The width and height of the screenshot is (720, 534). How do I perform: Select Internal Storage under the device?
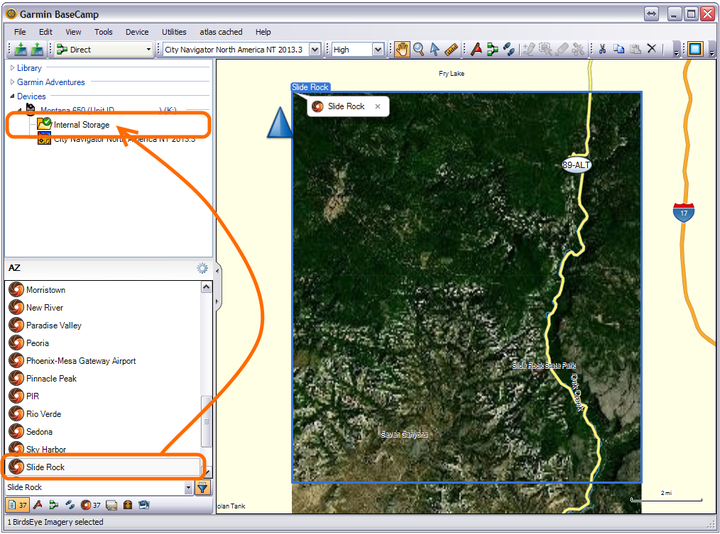click(81, 125)
